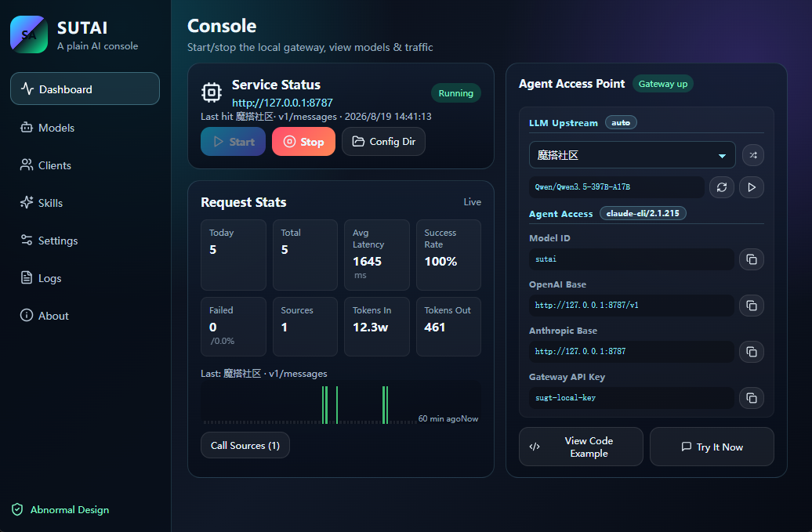Click the Avg Latency 1645 card
The height and width of the screenshot is (532, 812).
click(377, 255)
